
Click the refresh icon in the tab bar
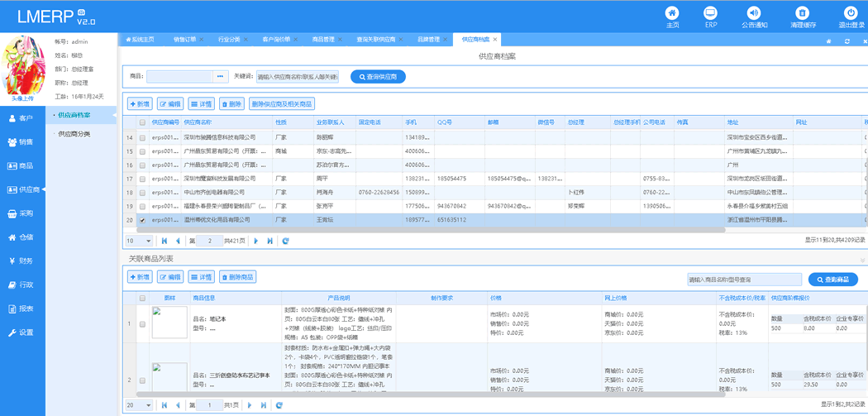click(847, 41)
